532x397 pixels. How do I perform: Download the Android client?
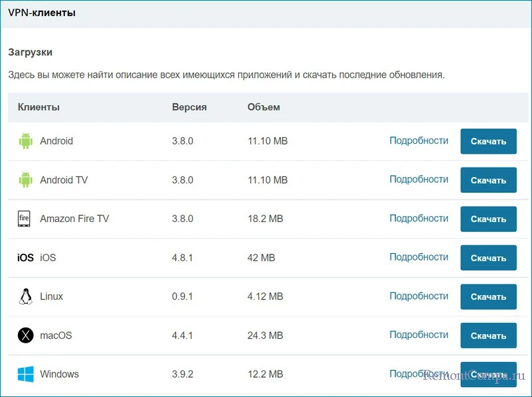click(488, 141)
